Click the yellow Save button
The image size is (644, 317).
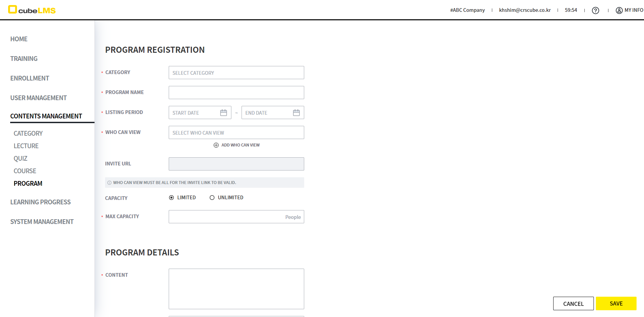pos(616,303)
